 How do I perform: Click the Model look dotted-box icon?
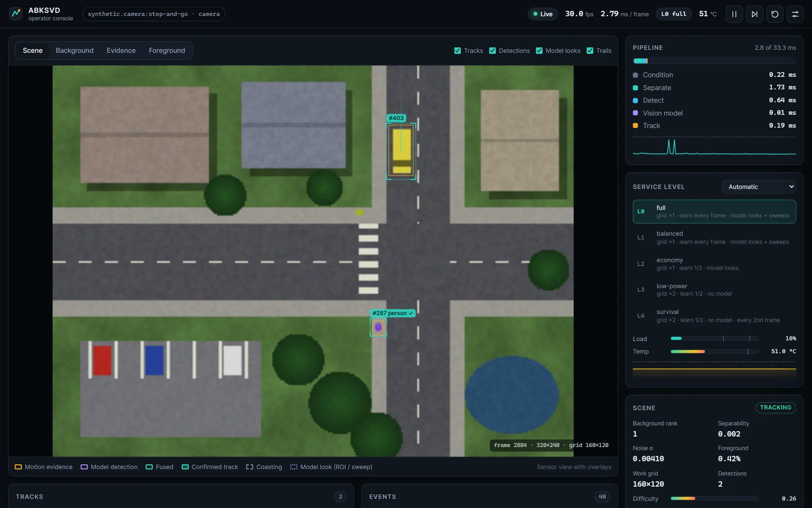(x=294, y=467)
